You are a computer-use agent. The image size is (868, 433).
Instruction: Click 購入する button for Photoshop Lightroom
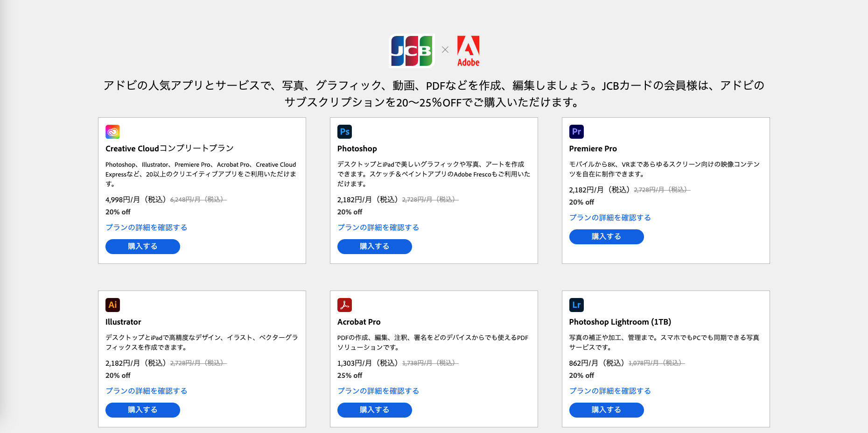tap(606, 410)
